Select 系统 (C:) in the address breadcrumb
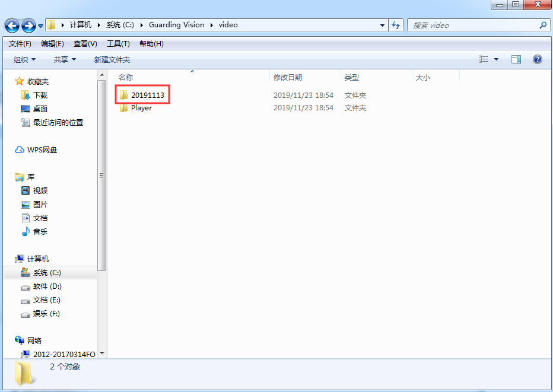The height and width of the screenshot is (392, 553). coord(120,25)
